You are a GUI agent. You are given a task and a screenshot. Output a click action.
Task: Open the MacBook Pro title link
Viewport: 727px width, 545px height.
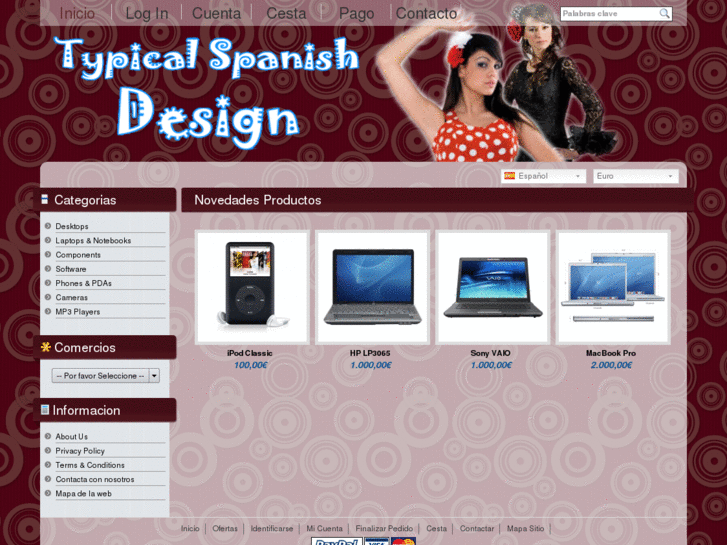click(611, 353)
